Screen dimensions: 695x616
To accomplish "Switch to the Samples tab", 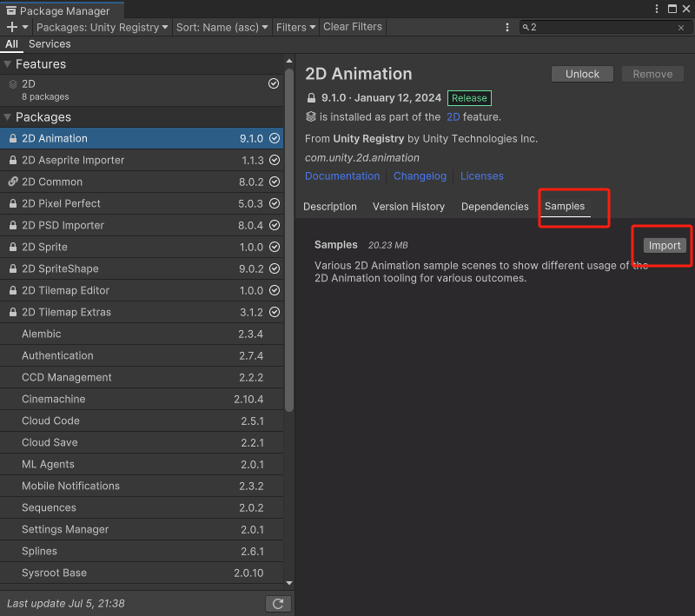I will click(x=565, y=207).
